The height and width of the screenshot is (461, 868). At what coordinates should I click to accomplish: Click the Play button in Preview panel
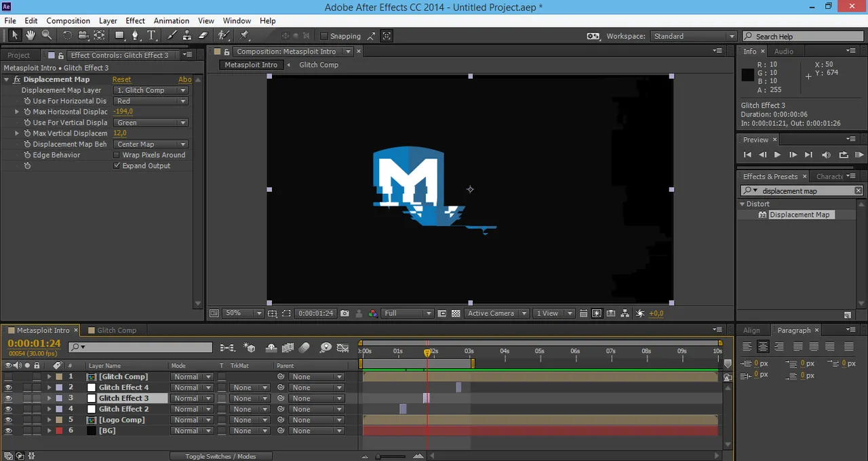777,155
